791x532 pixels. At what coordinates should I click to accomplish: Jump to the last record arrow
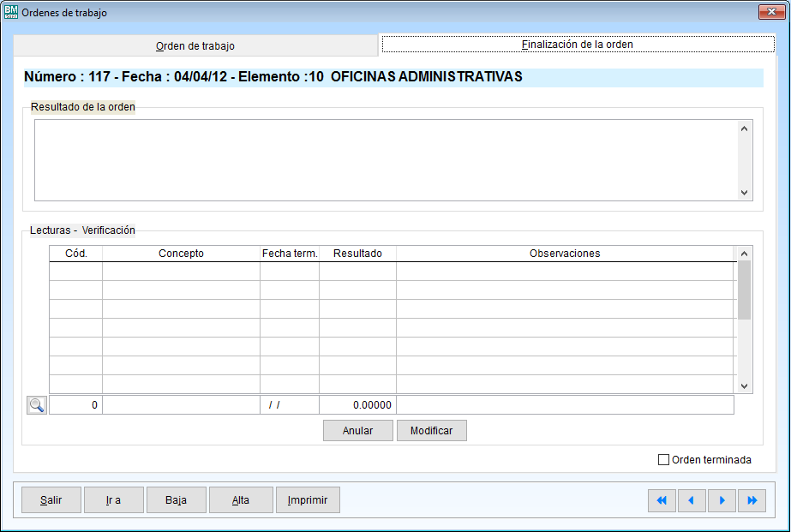coord(752,500)
